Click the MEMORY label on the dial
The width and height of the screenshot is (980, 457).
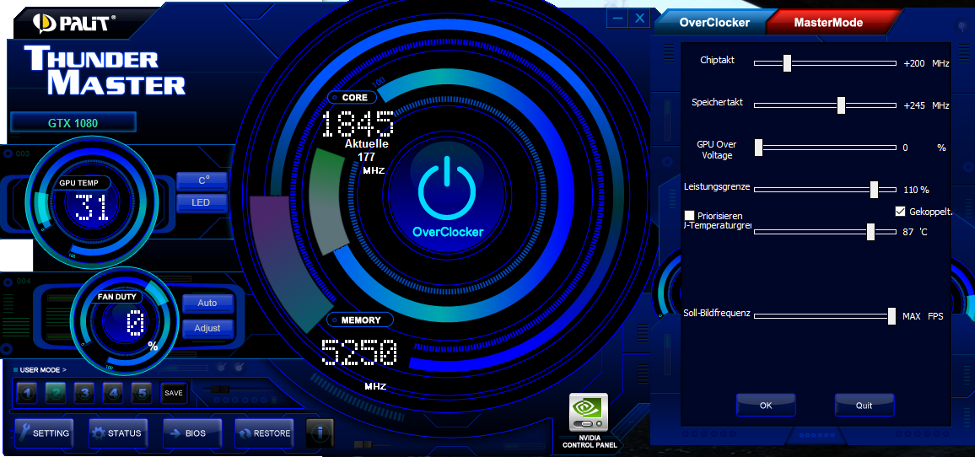(360, 320)
